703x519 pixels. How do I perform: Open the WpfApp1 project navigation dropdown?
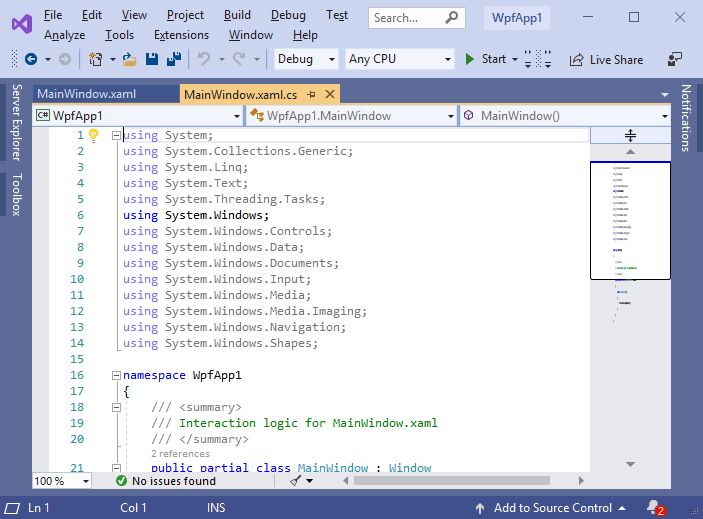click(x=138, y=116)
